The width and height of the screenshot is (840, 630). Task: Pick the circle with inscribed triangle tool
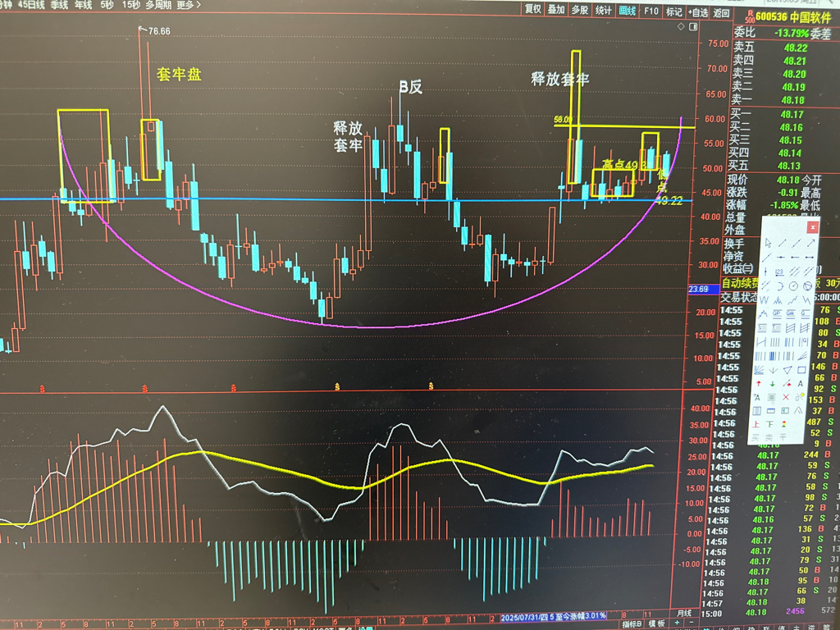(x=807, y=286)
